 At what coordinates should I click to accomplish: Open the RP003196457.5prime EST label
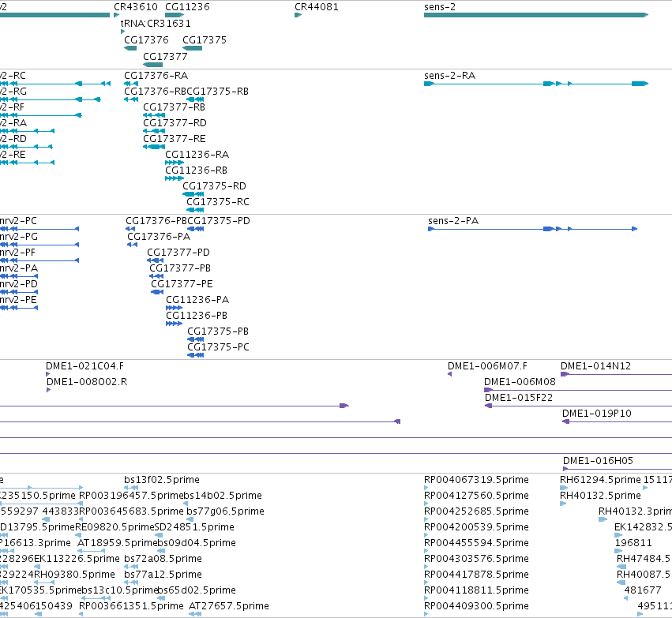tap(131, 495)
